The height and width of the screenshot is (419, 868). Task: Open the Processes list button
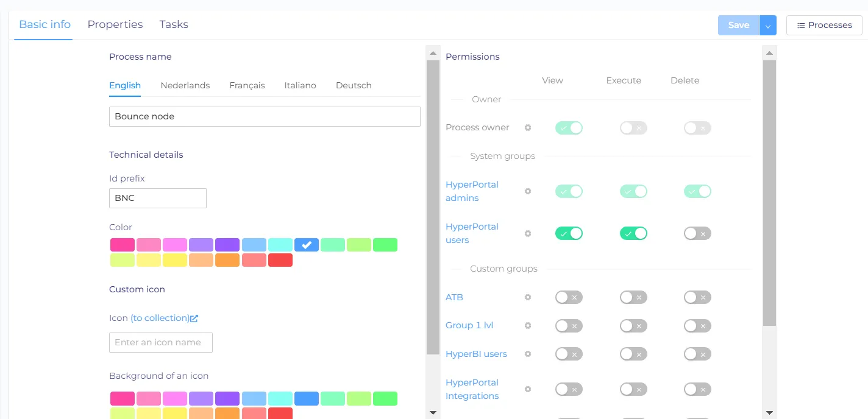[x=824, y=26]
